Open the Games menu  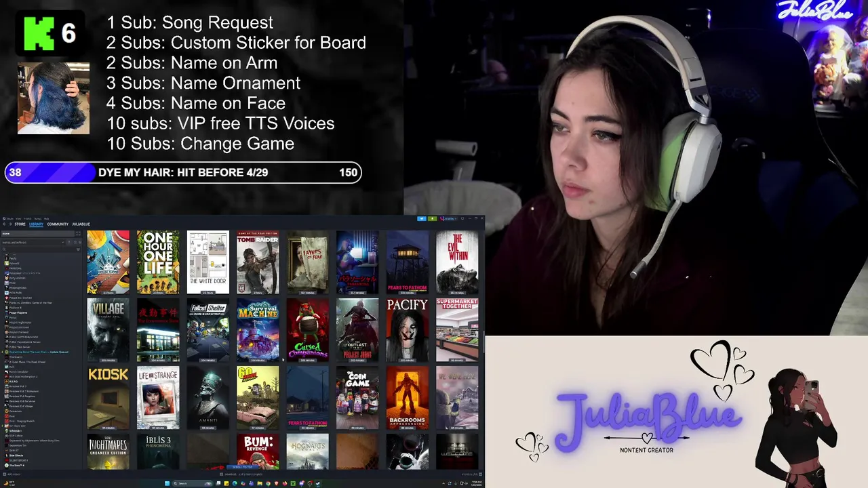(x=37, y=219)
